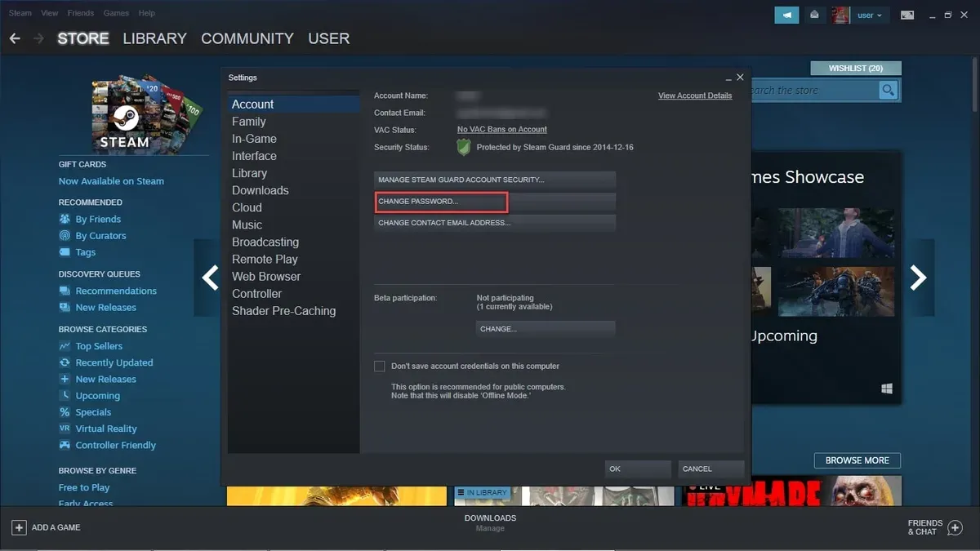Viewport: 980px width, 551px height.
Task: Open the Free to Play genre link
Action: point(84,487)
